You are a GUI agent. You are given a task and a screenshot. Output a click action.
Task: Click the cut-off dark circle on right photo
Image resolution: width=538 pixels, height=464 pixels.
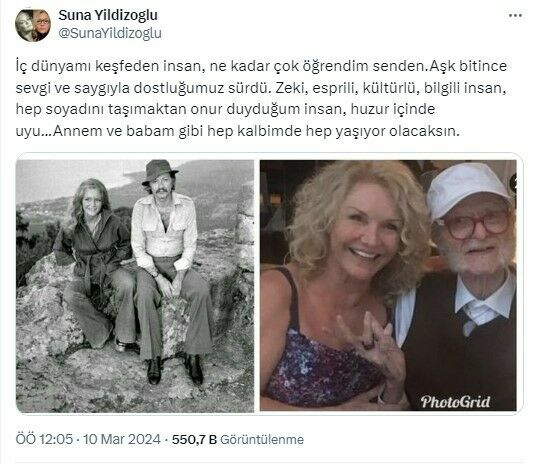click(513, 183)
